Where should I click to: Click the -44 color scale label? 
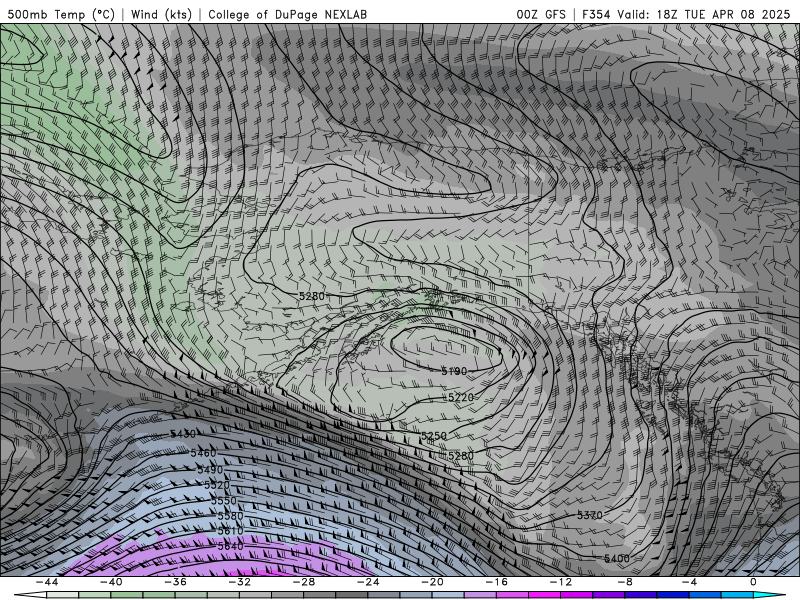coord(47,582)
